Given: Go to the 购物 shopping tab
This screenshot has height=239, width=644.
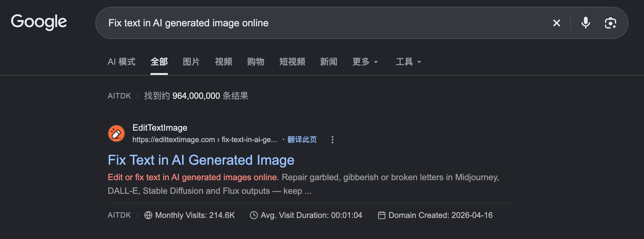Looking at the screenshot, I should [x=256, y=62].
